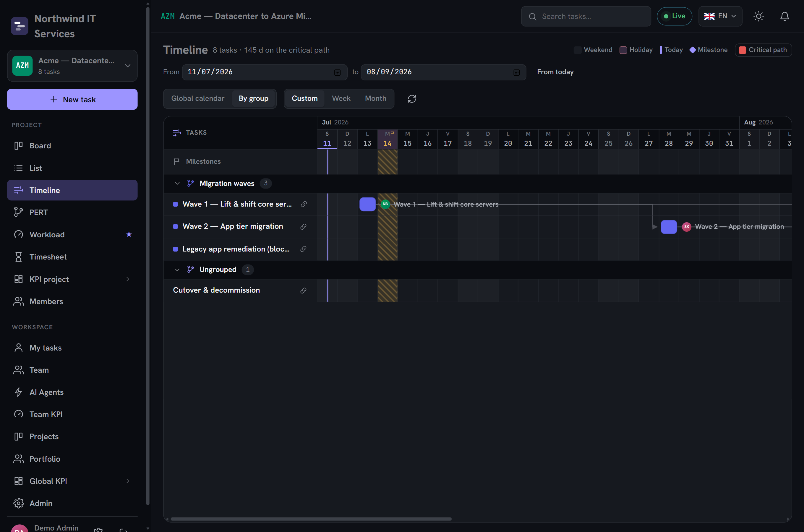The width and height of the screenshot is (804, 532).
Task: Click Wave 2 gantt bar
Action: [x=669, y=227]
